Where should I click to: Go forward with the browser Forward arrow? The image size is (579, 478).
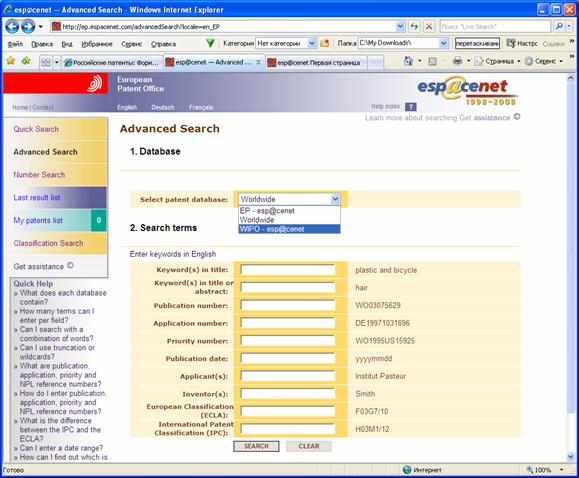(28, 27)
